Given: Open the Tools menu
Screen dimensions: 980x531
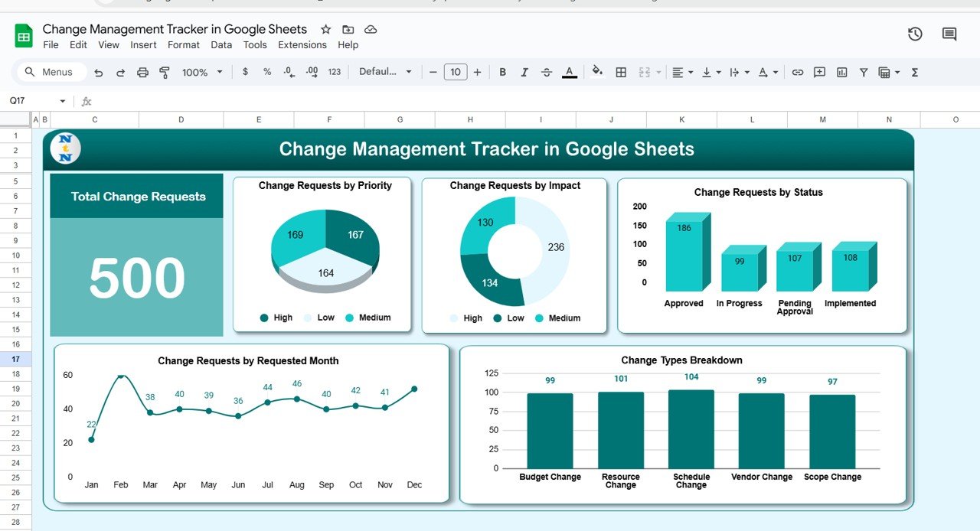Looking at the screenshot, I should (x=255, y=45).
